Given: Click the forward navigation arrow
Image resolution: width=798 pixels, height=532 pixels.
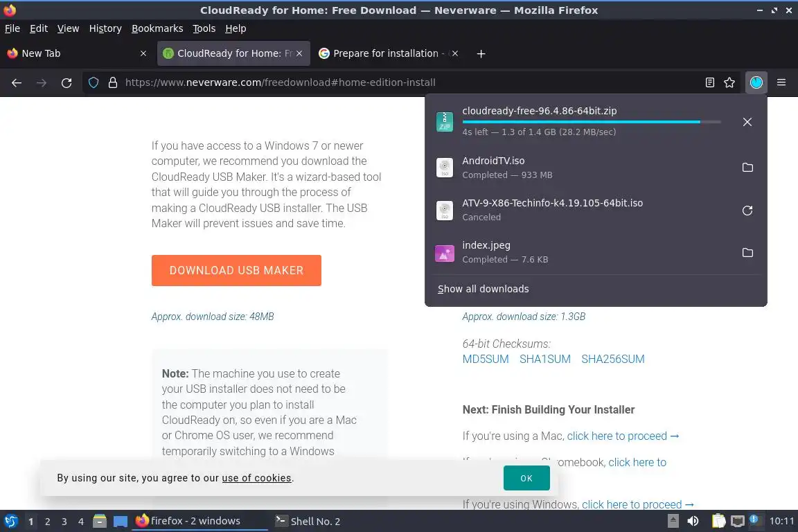Looking at the screenshot, I should click(x=42, y=82).
